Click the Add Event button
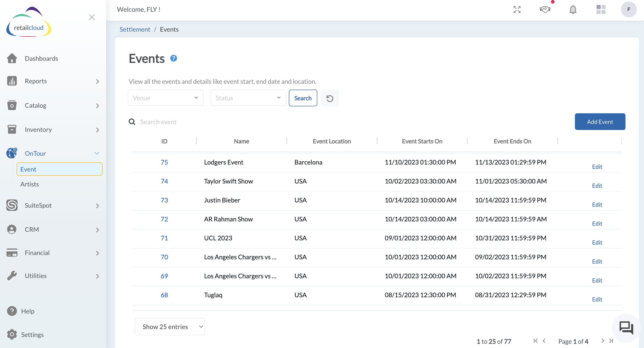644x348 pixels. pos(600,122)
